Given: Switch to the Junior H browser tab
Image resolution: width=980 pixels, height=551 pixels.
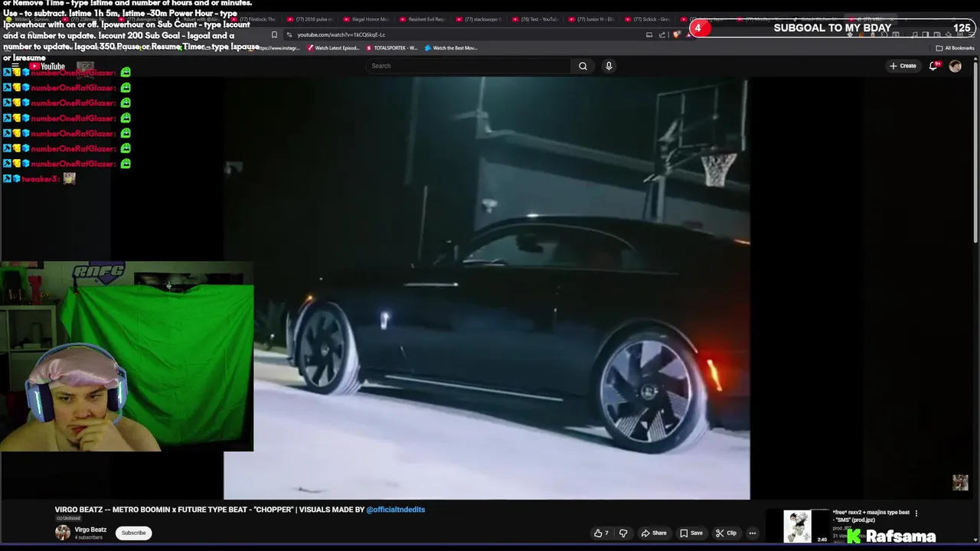Looking at the screenshot, I should pos(592,19).
